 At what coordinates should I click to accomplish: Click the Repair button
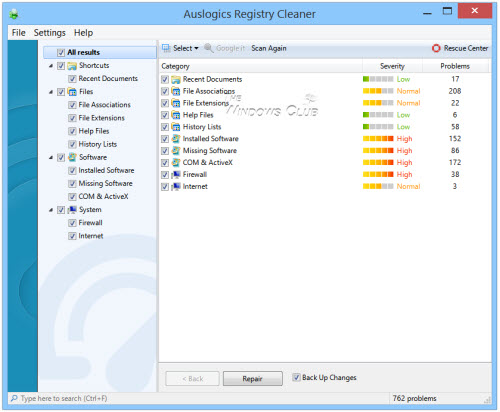pyautogui.click(x=253, y=379)
